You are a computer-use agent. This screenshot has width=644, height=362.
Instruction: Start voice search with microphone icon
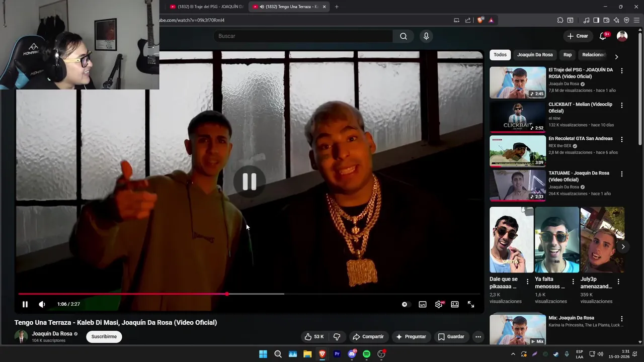pos(426,36)
